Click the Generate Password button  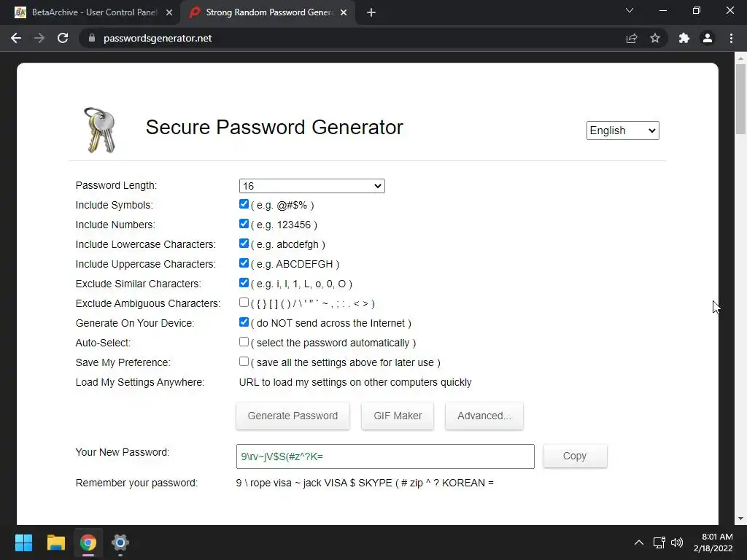(293, 416)
